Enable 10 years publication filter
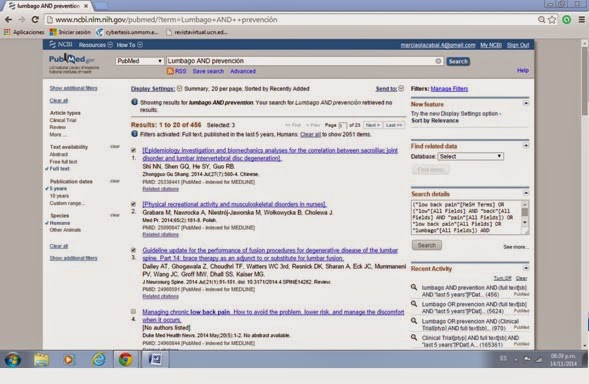 pos(59,196)
